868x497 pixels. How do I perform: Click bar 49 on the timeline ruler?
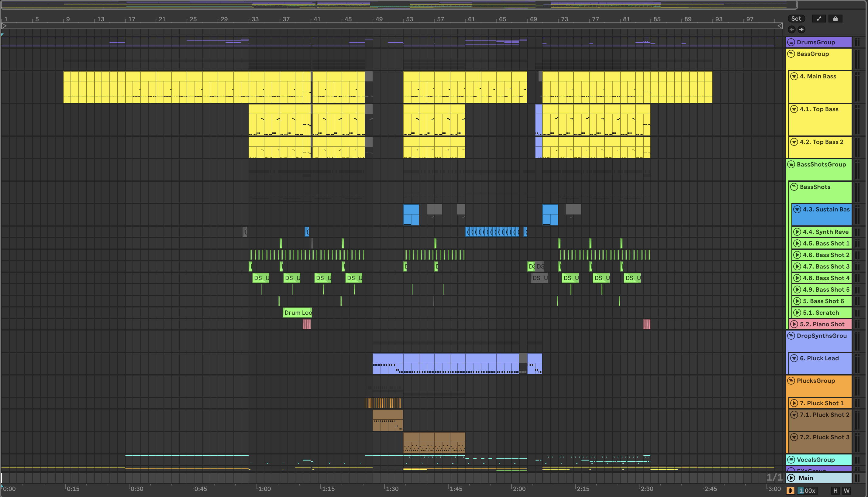379,19
